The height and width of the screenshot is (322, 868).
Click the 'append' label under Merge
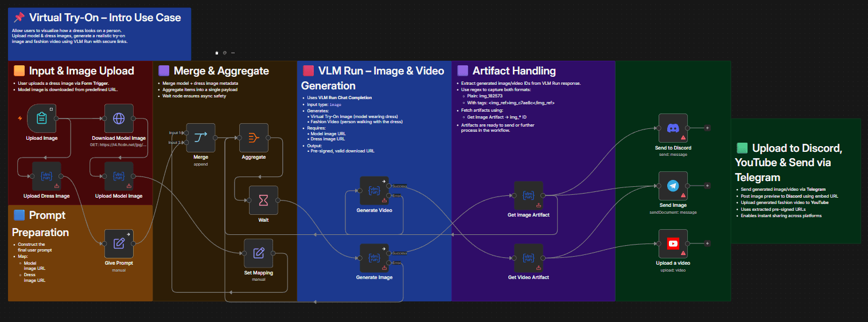tap(201, 163)
